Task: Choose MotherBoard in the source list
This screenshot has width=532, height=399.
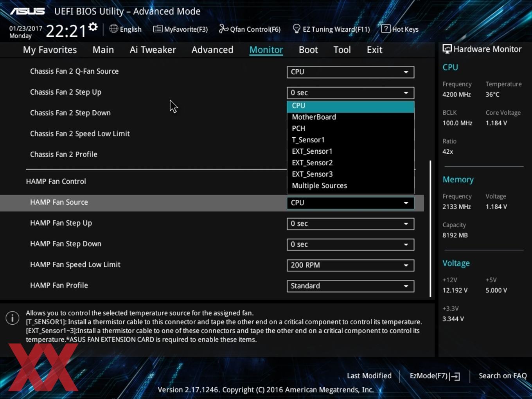Action: pos(350,117)
